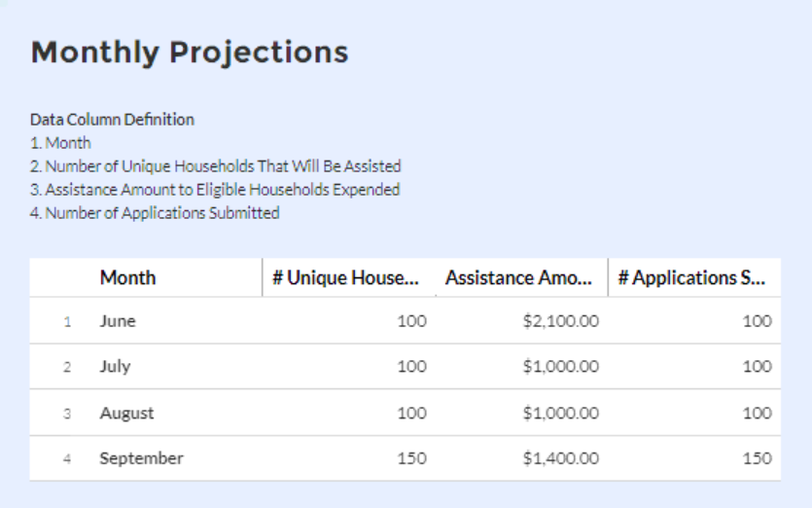Click July's $1,000.00 assistance amount cell
This screenshot has height=508, width=812.
coord(560,367)
